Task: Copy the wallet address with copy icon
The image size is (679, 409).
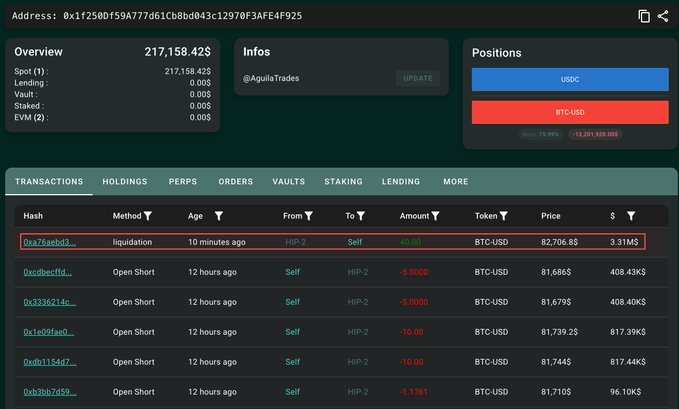Action: click(644, 16)
